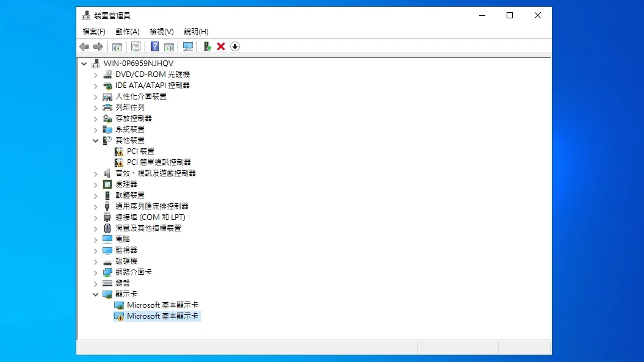Click the mouse icon for 滑鼠及其他指標裝置
This screenshot has height=362, width=644.
[x=107, y=228]
